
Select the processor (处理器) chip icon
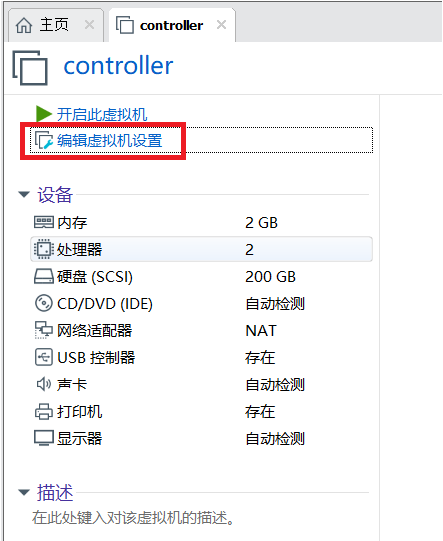(x=44, y=249)
